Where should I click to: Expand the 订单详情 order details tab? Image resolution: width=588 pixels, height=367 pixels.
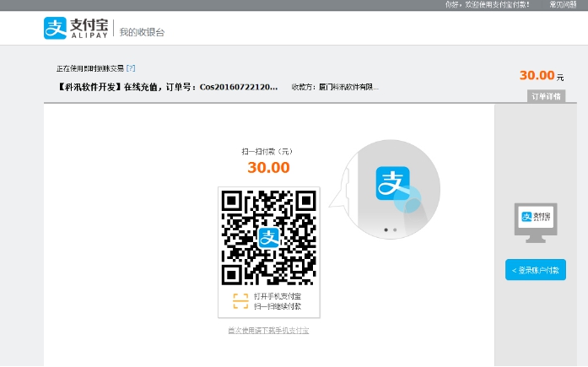[546, 96]
